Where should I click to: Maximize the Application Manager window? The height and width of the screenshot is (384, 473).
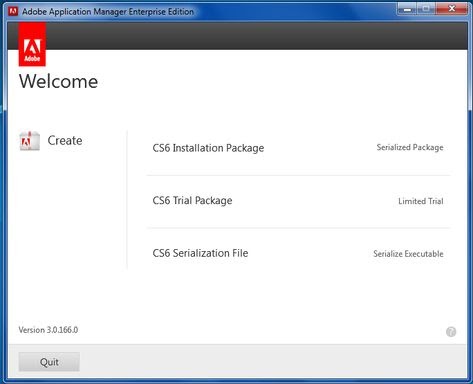pyautogui.click(x=426, y=10)
